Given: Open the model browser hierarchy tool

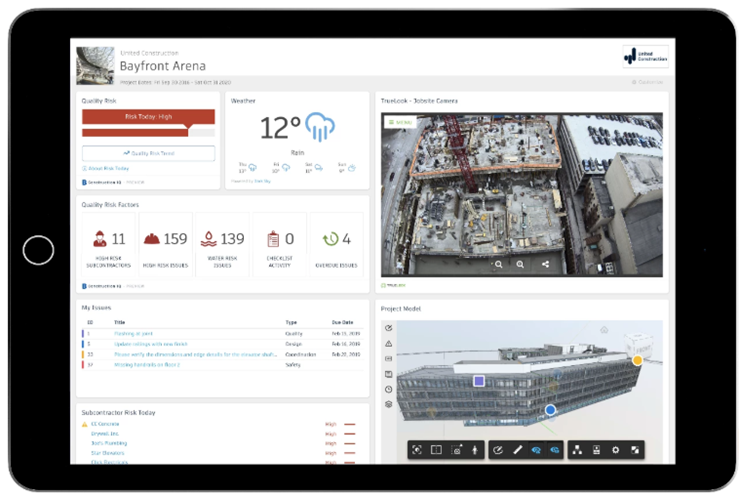Looking at the screenshot, I should (x=577, y=450).
